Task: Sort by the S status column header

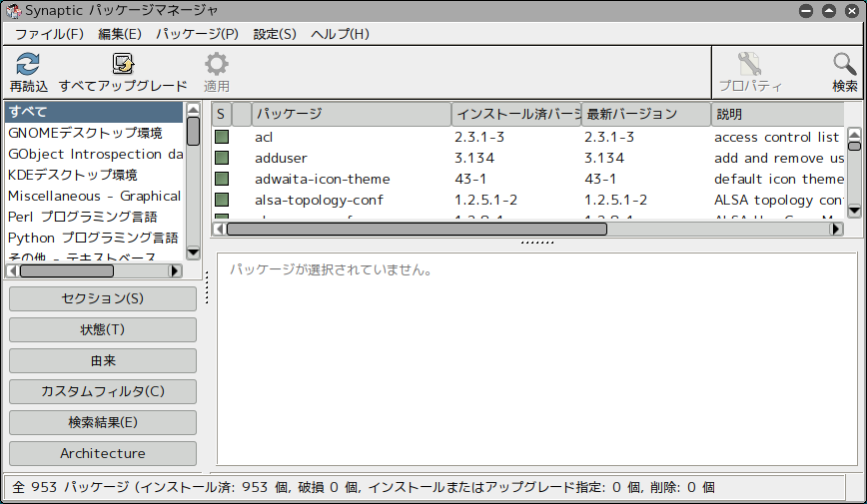Action: point(221,114)
